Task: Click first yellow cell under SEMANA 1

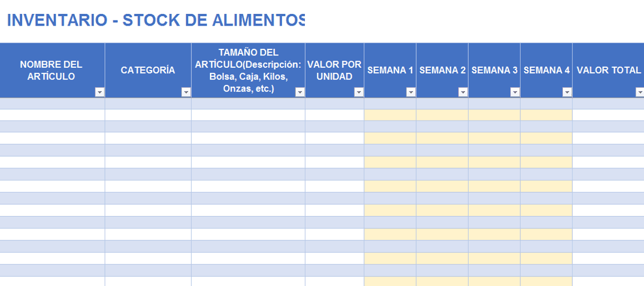Action: [x=390, y=115]
